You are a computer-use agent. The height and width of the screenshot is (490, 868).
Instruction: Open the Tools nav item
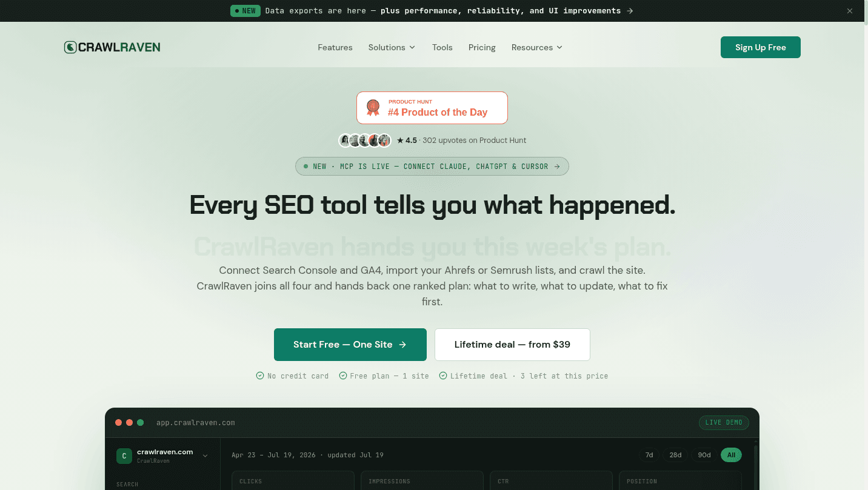442,47
